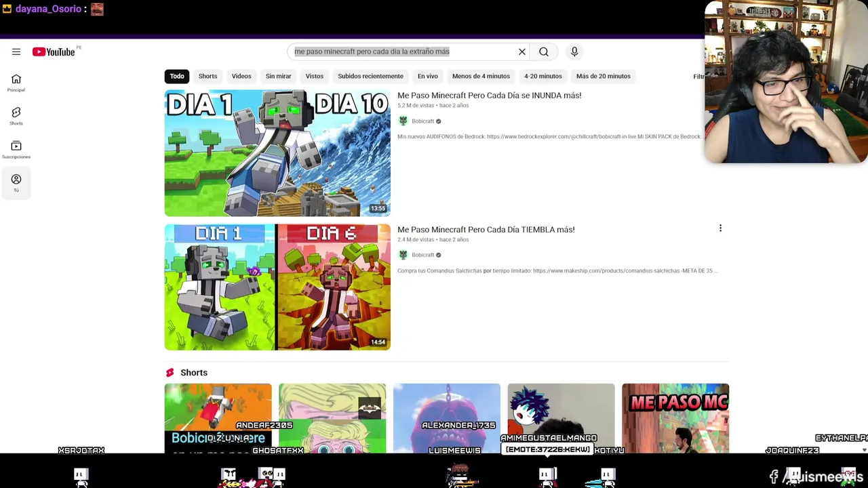Image resolution: width=868 pixels, height=488 pixels.
Task: Open Bobicraft channel avatar on TIEMBLA video
Action: point(403,255)
